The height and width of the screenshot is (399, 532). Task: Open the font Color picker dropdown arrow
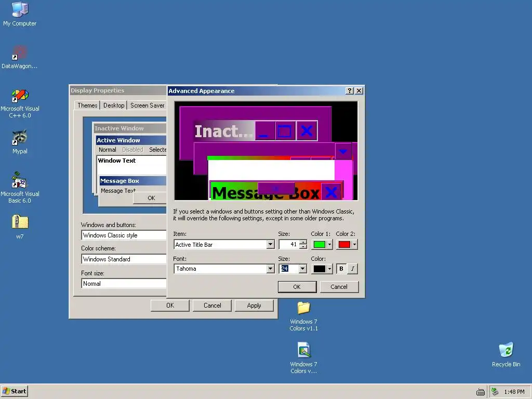(329, 269)
